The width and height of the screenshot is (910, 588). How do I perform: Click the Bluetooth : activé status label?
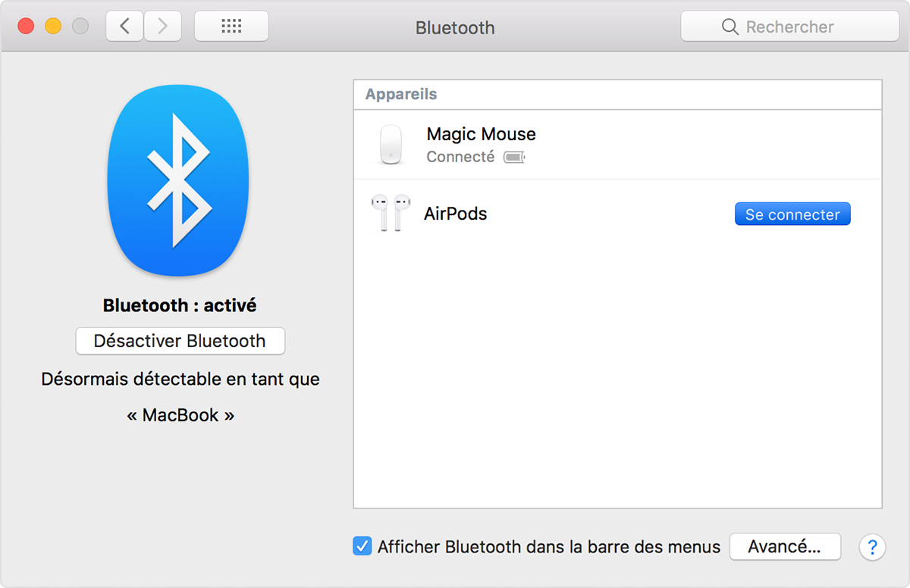click(180, 305)
